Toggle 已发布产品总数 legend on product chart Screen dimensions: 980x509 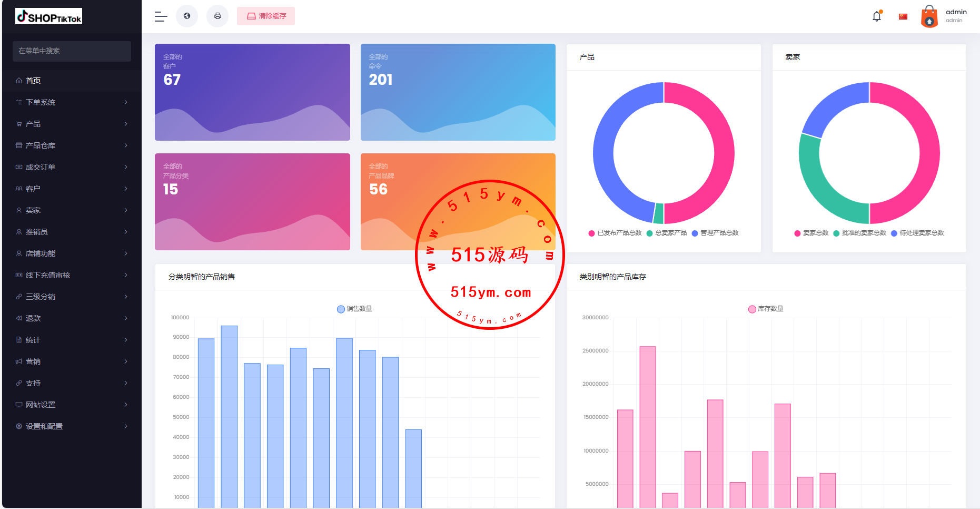pos(615,233)
